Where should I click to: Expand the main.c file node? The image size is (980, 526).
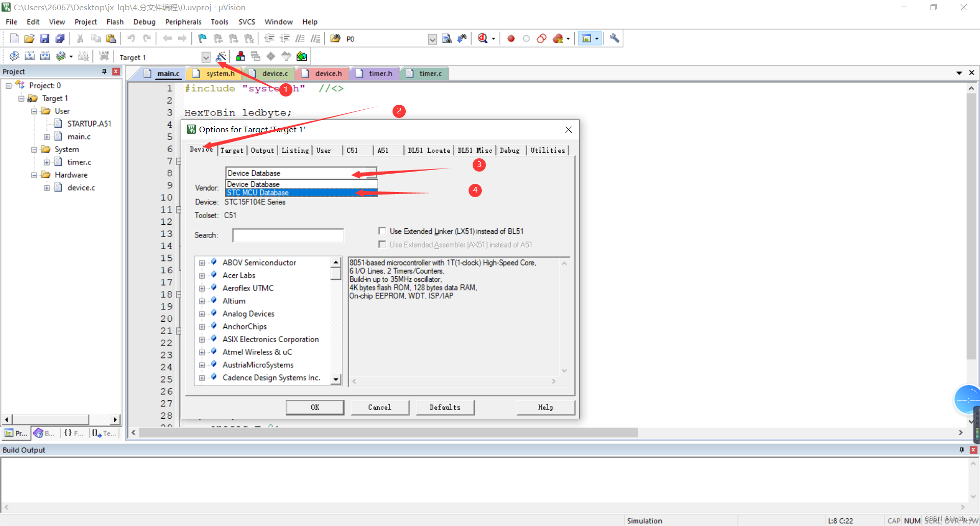point(47,137)
